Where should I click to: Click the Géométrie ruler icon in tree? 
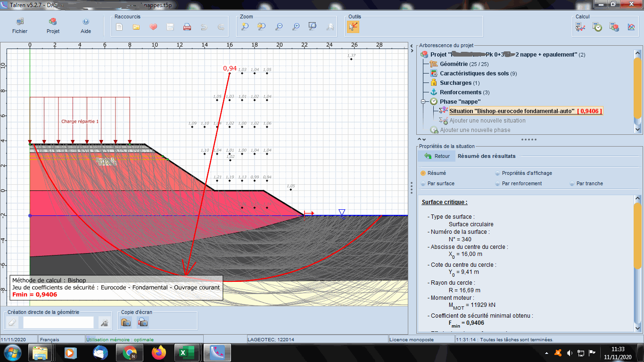434,64
